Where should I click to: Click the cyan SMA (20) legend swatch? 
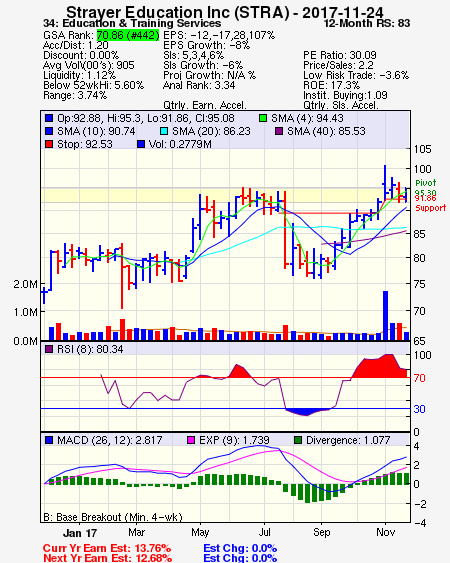tap(164, 131)
